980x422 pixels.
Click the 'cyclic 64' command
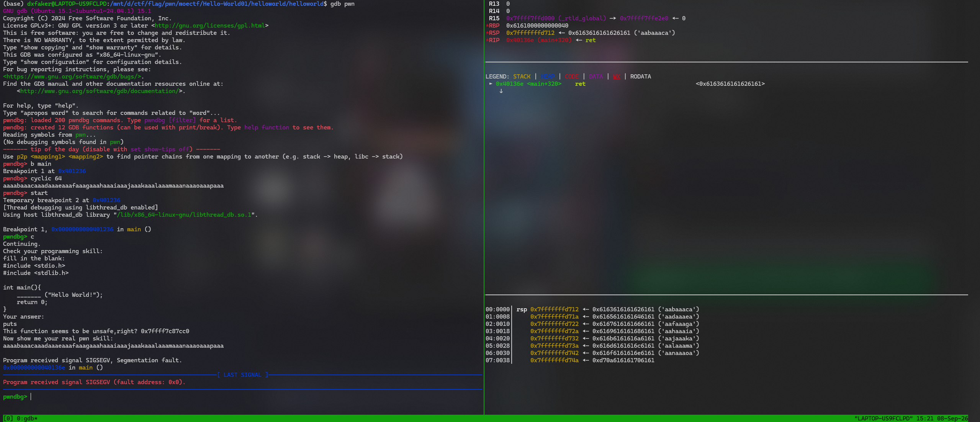pyautogui.click(x=46, y=178)
